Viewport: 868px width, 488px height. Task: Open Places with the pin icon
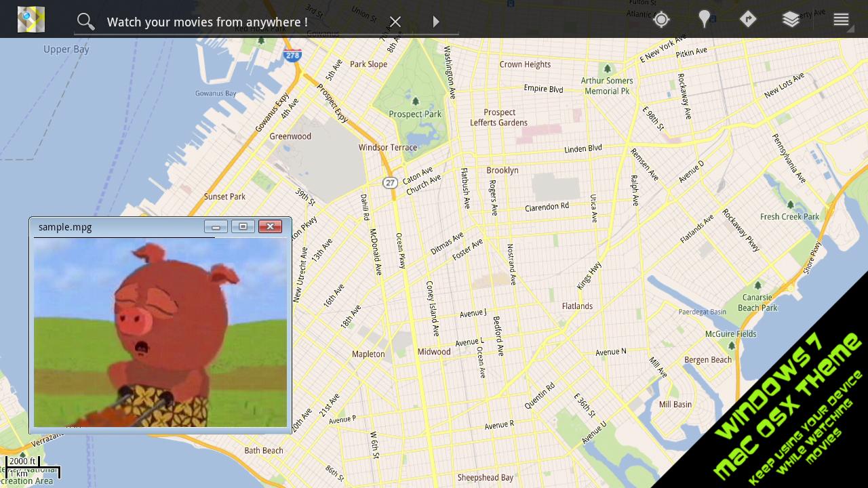click(705, 20)
